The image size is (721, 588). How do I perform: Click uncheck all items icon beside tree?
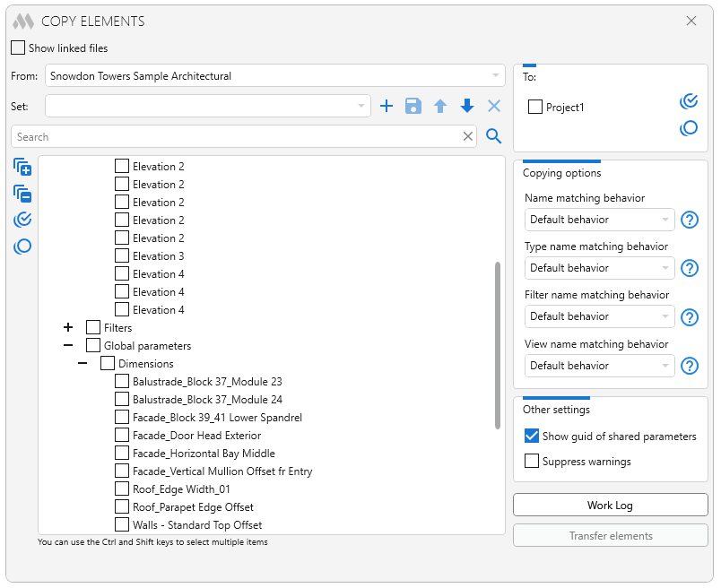tap(22, 246)
